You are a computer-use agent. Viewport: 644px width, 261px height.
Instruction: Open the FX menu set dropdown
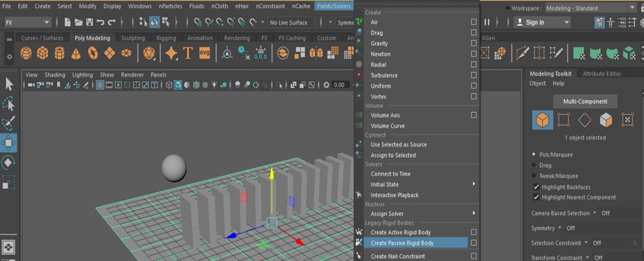click(x=28, y=22)
